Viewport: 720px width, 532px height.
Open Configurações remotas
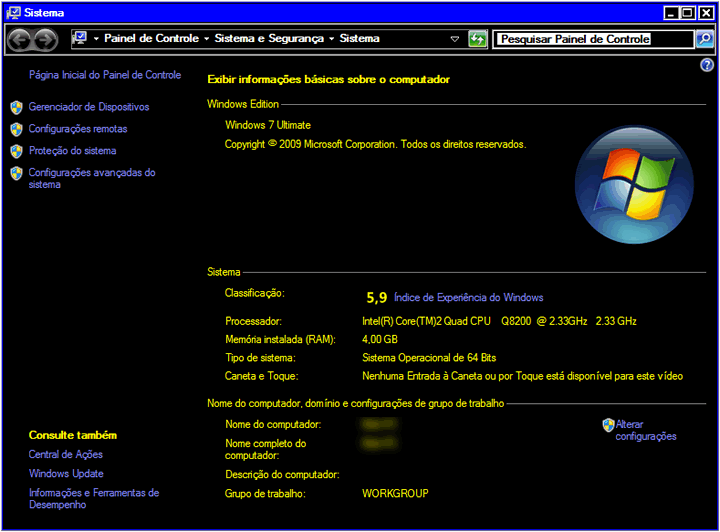78,129
